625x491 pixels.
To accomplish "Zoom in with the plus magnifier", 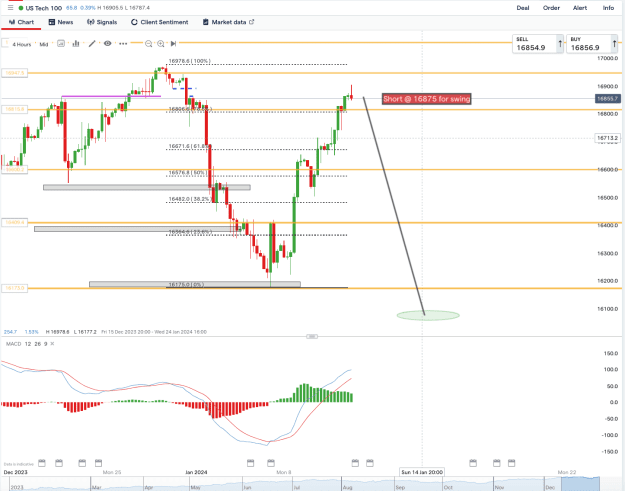I will click(161, 44).
